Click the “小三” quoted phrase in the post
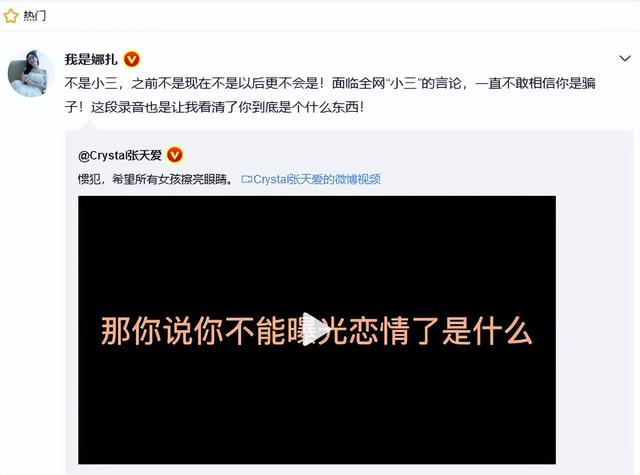This screenshot has width=640, height=475. pos(403,84)
